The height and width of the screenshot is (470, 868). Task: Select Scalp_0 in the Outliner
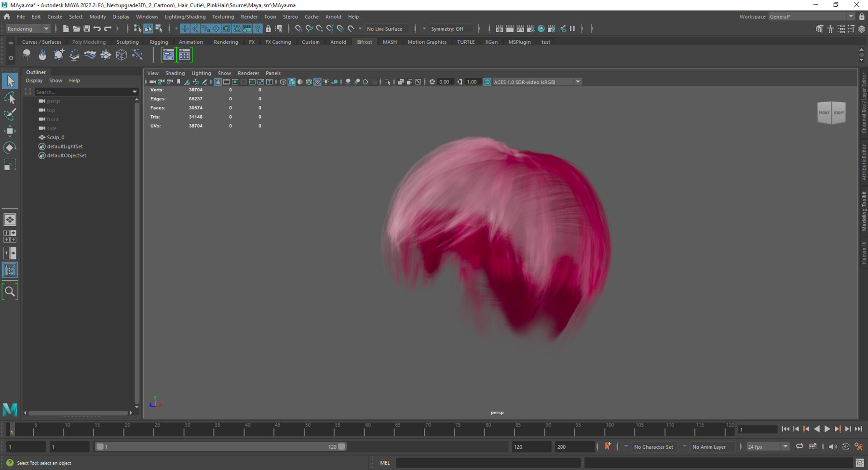pos(55,137)
